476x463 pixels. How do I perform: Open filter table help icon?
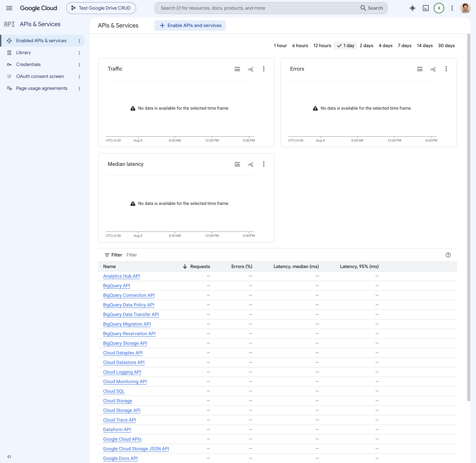448,255
